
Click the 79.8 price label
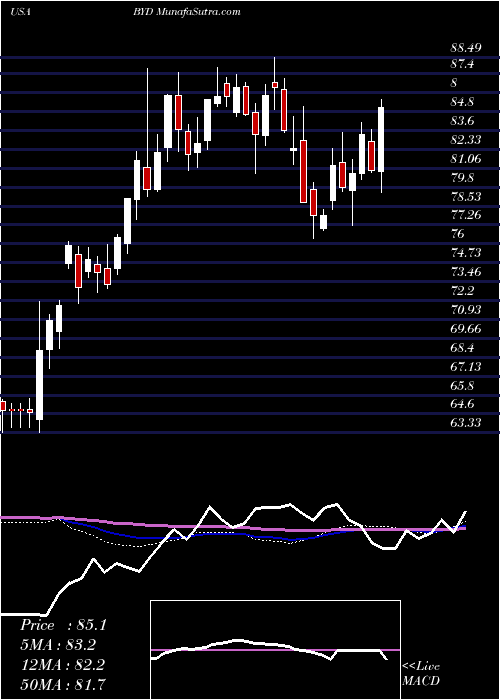coord(462,178)
